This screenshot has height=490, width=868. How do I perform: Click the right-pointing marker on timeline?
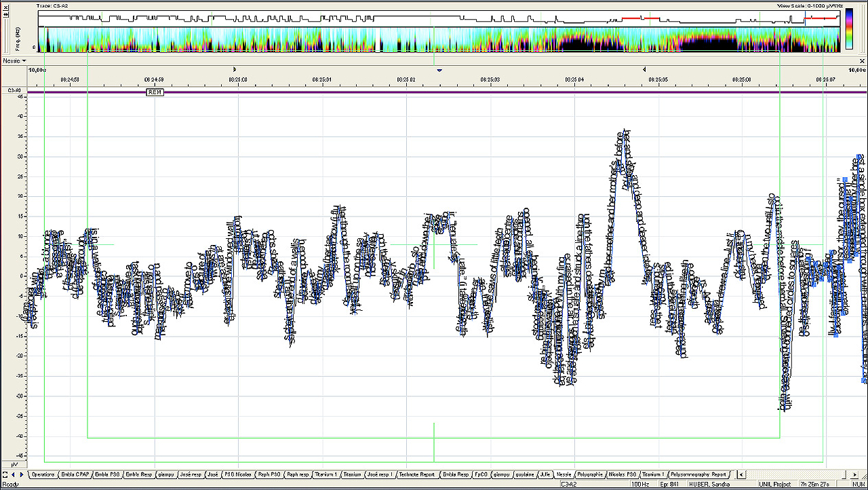click(x=235, y=69)
